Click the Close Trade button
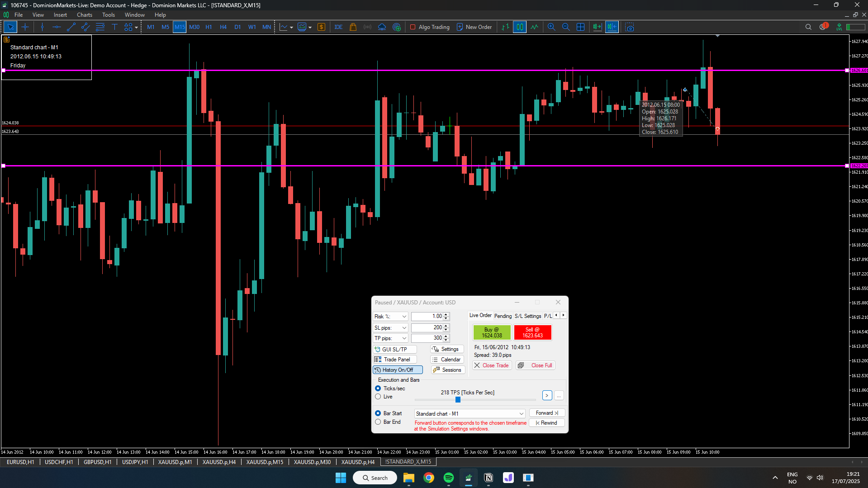Image resolution: width=868 pixels, height=488 pixels. (492, 365)
